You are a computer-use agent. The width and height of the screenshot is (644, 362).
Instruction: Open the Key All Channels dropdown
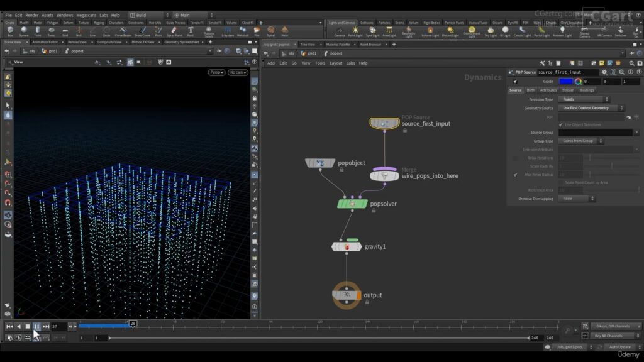615,336
